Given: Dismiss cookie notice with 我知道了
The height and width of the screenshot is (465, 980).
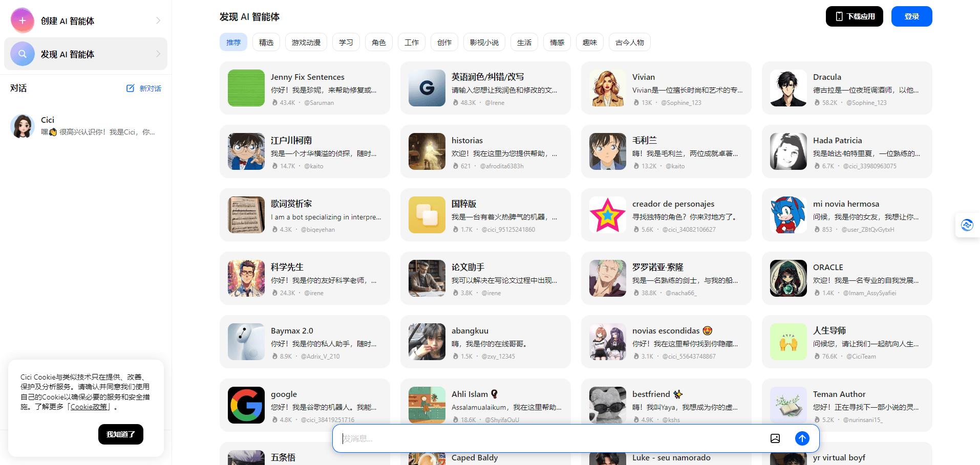Looking at the screenshot, I should click(x=121, y=434).
